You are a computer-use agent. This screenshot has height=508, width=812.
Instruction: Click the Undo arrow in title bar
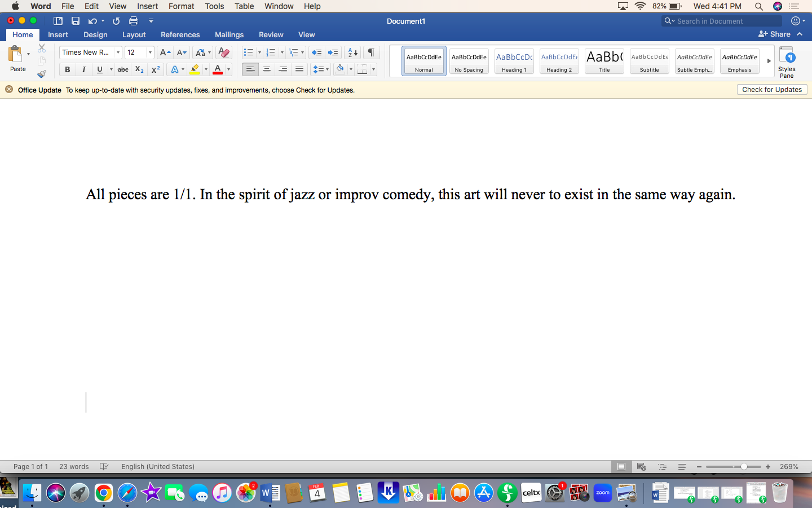[92, 21]
